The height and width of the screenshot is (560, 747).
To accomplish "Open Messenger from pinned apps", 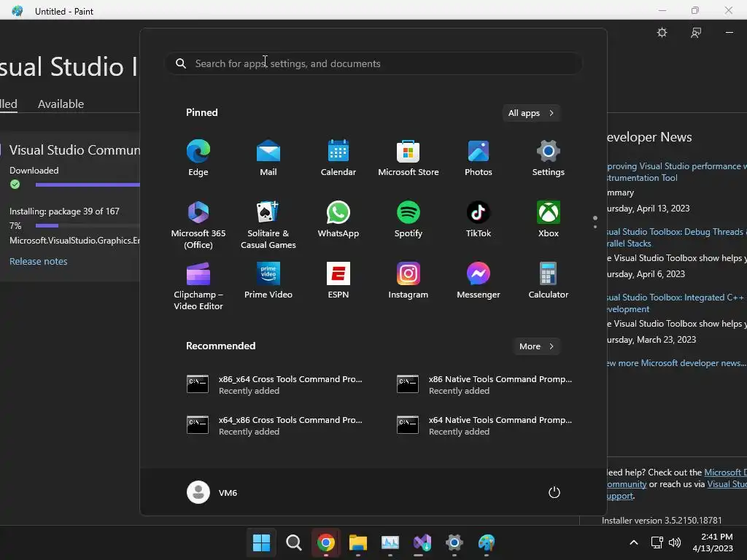I will (479, 281).
